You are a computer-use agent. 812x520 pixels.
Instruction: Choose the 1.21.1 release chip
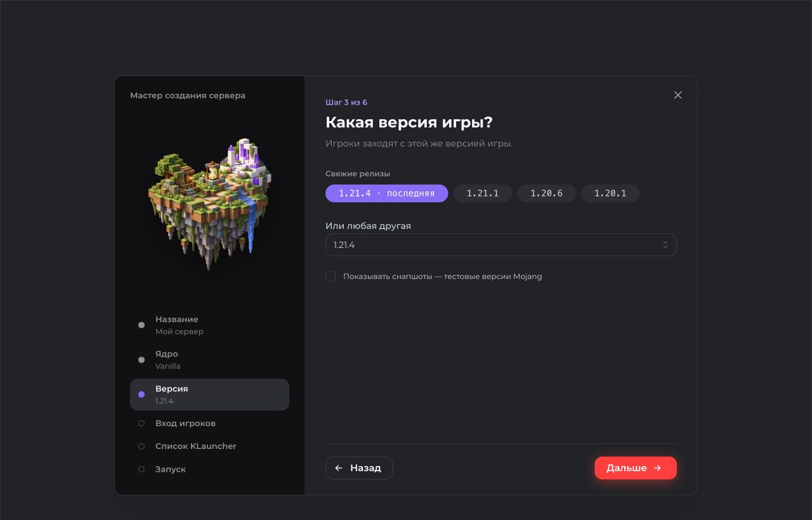pos(483,193)
